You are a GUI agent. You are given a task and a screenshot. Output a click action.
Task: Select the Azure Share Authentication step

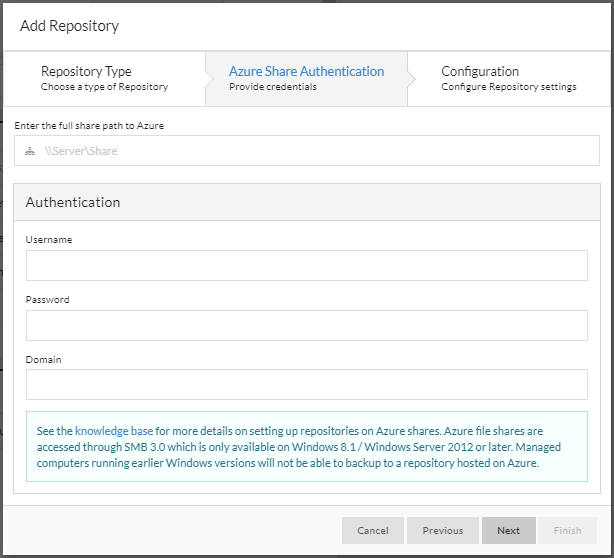(x=306, y=78)
